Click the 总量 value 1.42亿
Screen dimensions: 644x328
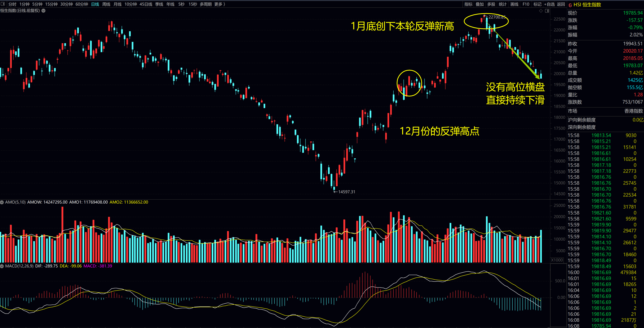coord(636,73)
